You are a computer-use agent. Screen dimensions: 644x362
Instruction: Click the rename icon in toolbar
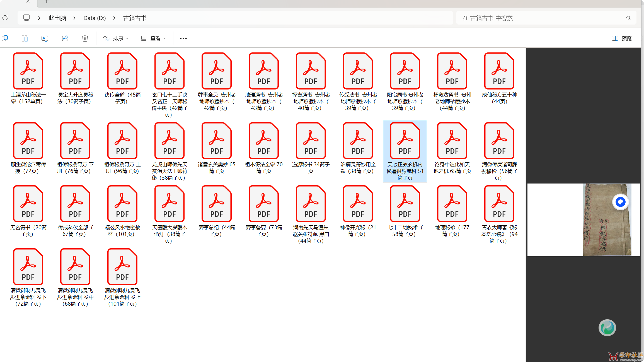[x=45, y=38]
